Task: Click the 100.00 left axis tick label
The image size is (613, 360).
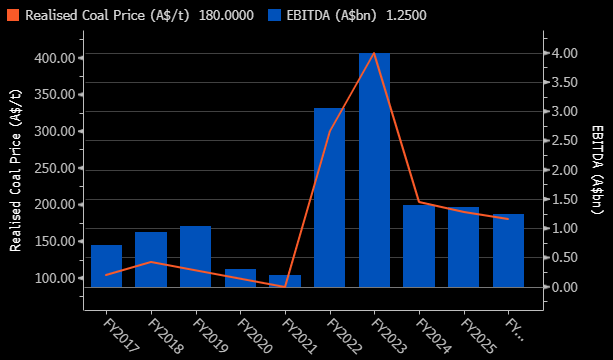Action: coord(54,278)
